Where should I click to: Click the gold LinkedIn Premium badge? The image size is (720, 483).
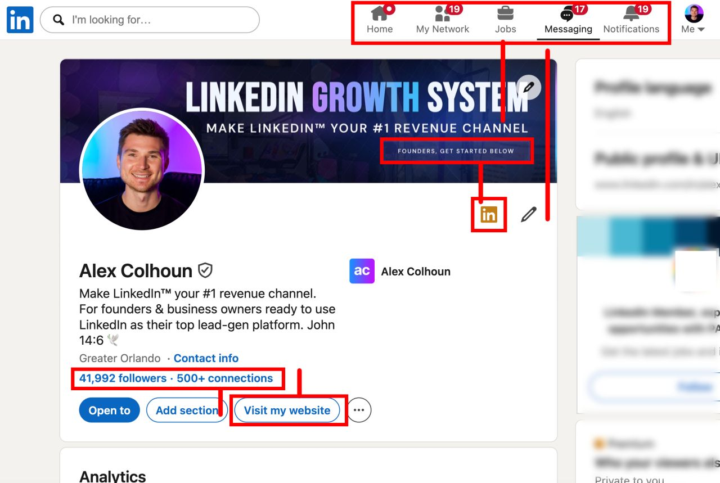click(489, 214)
